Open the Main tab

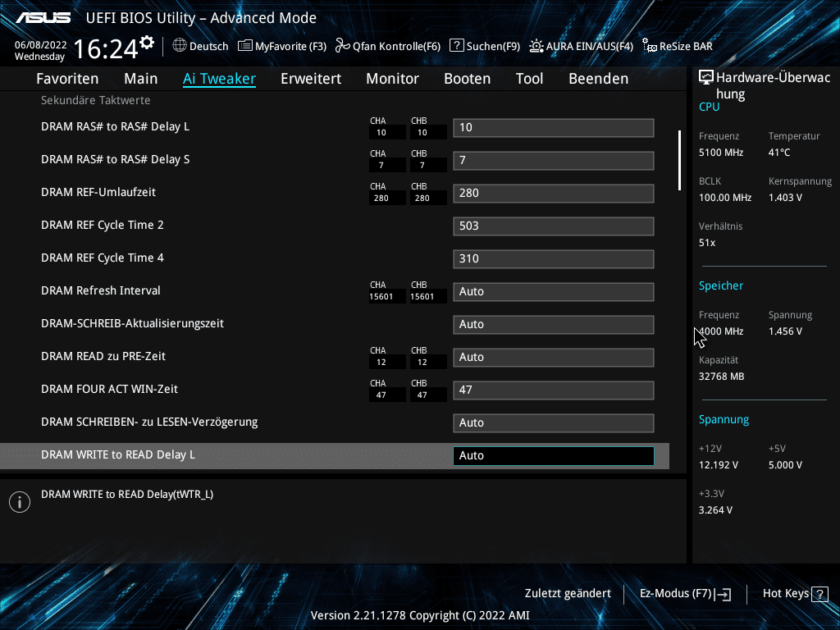pyautogui.click(x=141, y=79)
